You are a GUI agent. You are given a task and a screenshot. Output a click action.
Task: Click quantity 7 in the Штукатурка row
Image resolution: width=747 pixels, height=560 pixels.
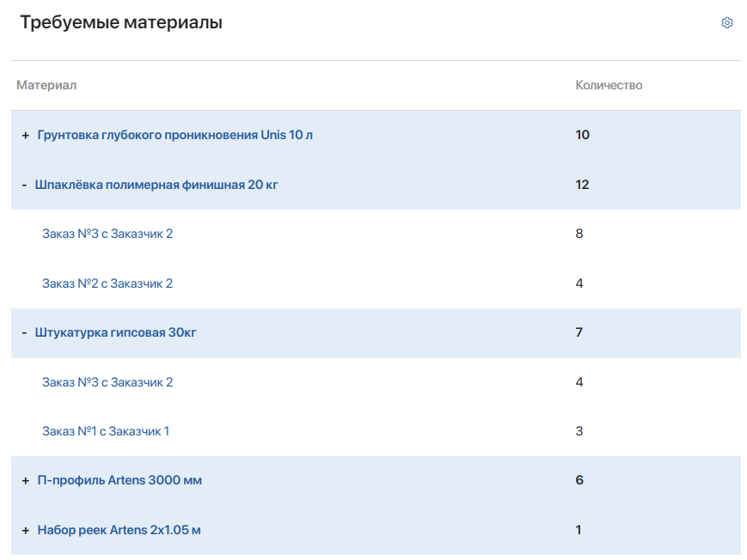(579, 332)
